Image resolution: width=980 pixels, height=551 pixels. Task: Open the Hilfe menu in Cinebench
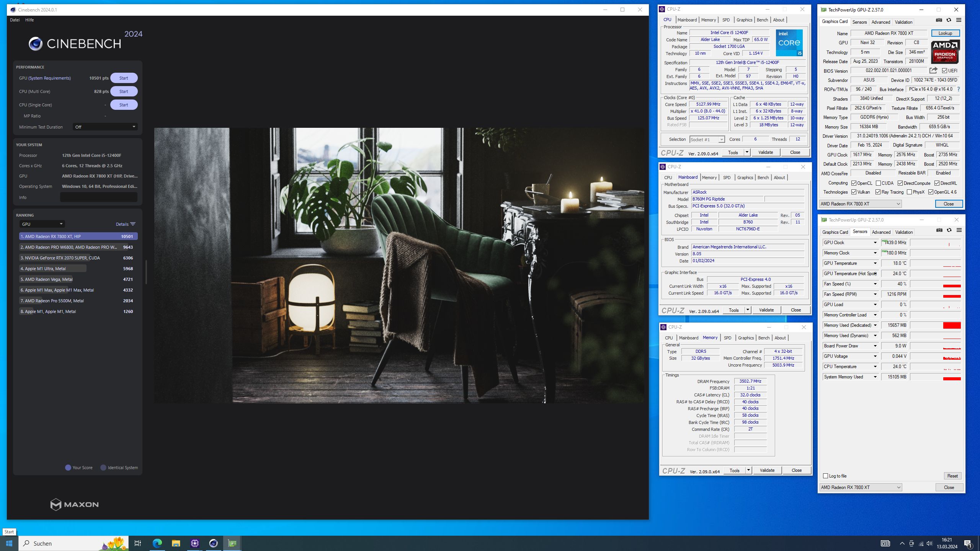pyautogui.click(x=29, y=20)
